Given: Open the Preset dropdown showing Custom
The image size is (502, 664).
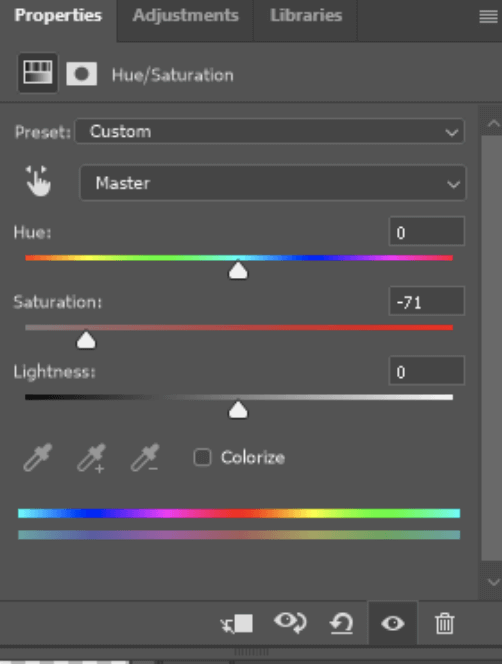Looking at the screenshot, I should click(x=269, y=131).
